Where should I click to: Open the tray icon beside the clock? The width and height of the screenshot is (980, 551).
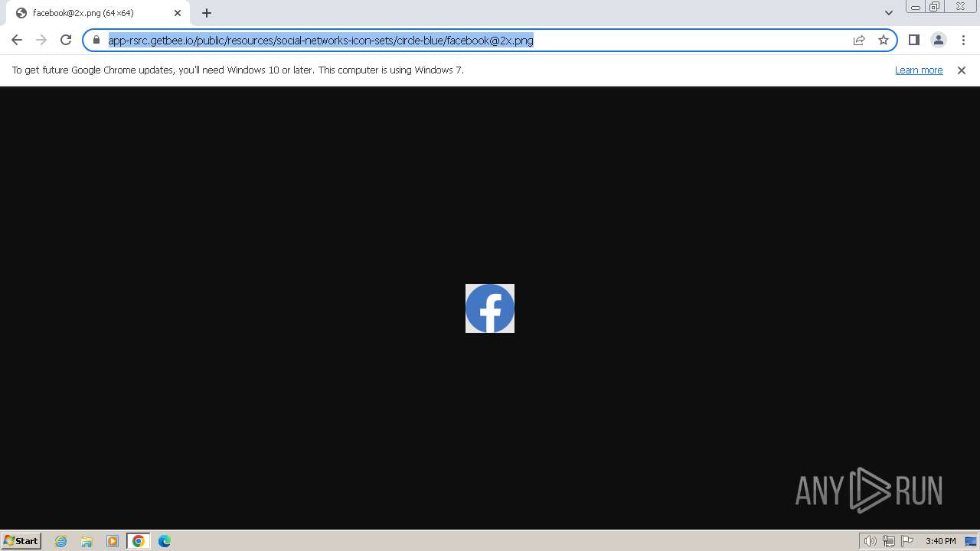coord(971,541)
